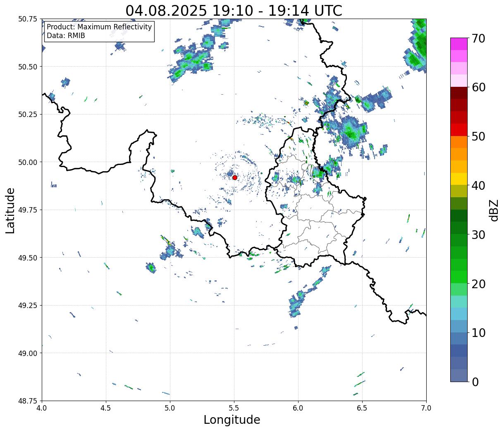Click the longitude tick label 5.0

pyautogui.click(x=170, y=408)
